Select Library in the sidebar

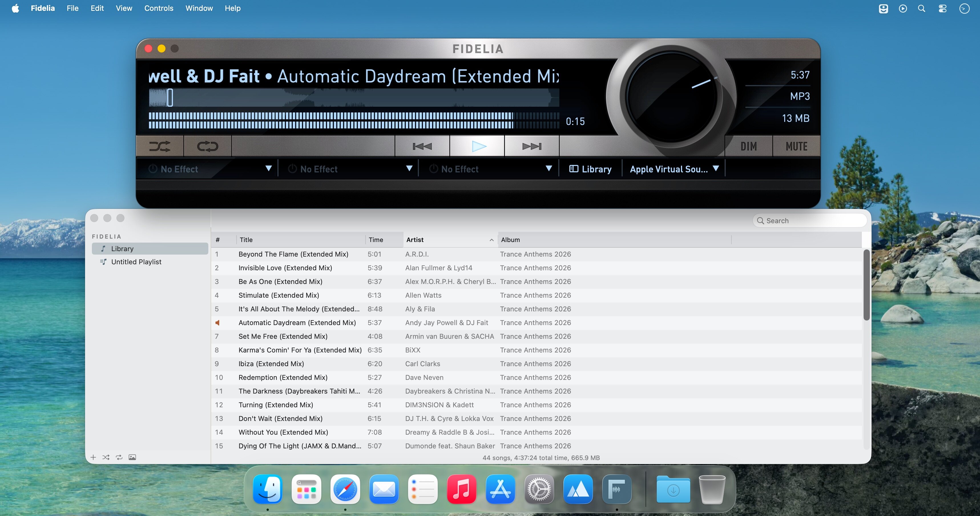(x=150, y=249)
